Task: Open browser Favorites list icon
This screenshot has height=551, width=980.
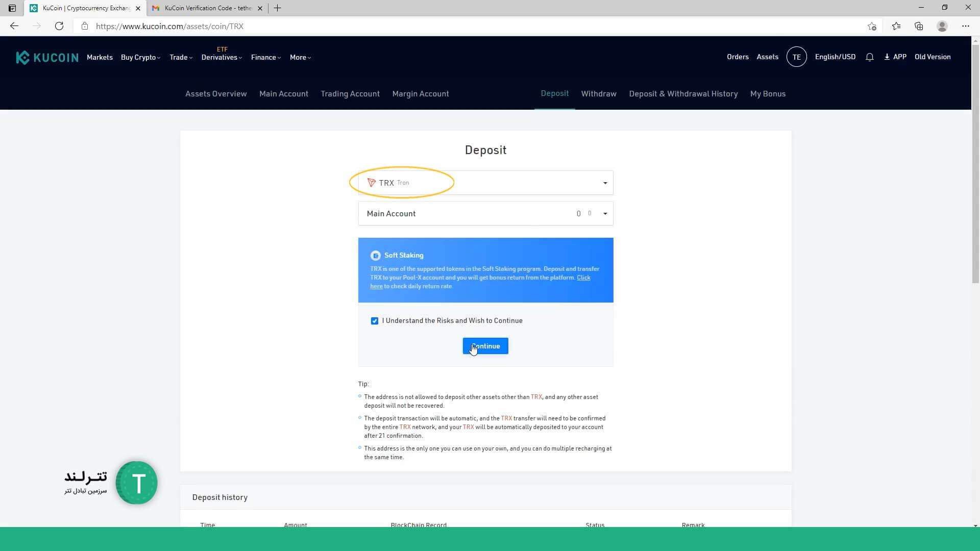Action: pyautogui.click(x=896, y=26)
